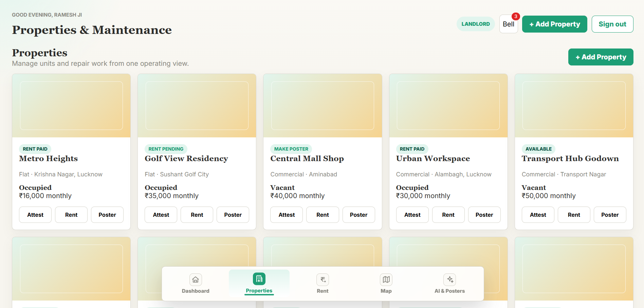This screenshot has height=308, width=644.
Task: Open the Dashboard home icon
Action: [196, 280]
